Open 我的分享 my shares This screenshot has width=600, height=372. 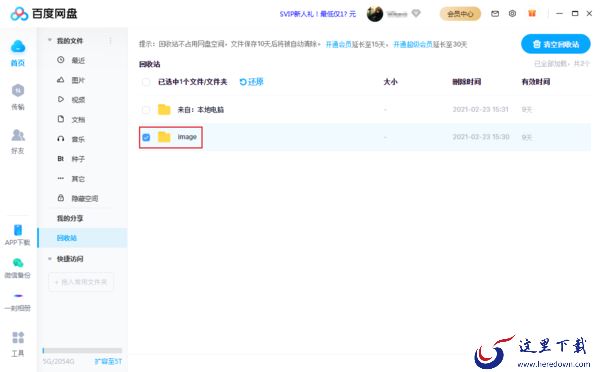pos(70,218)
